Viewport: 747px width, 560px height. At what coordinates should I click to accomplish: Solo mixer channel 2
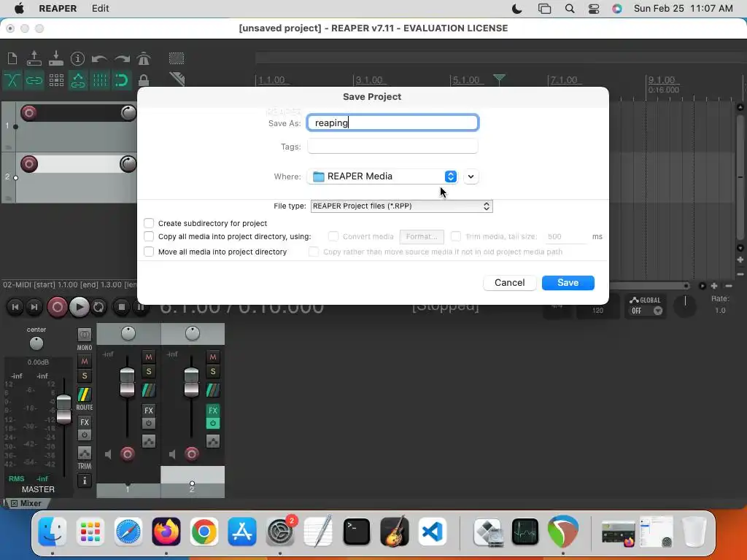[213, 371]
